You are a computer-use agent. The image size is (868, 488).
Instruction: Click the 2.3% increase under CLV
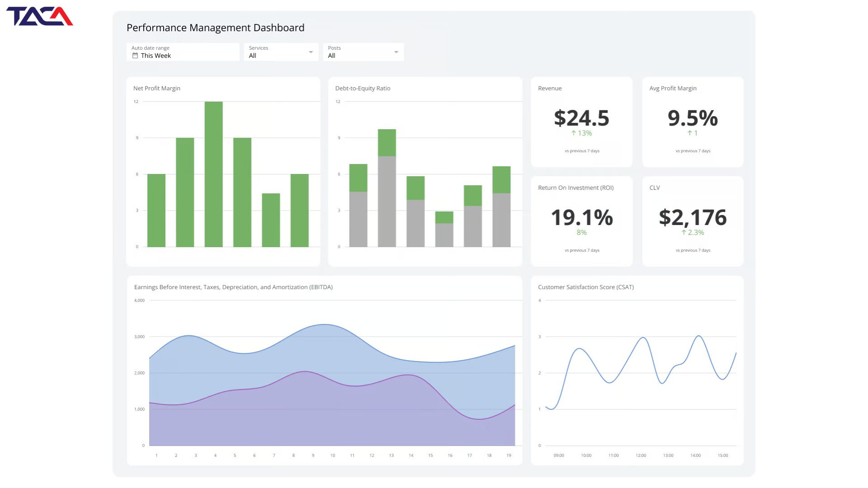pos(693,233)
